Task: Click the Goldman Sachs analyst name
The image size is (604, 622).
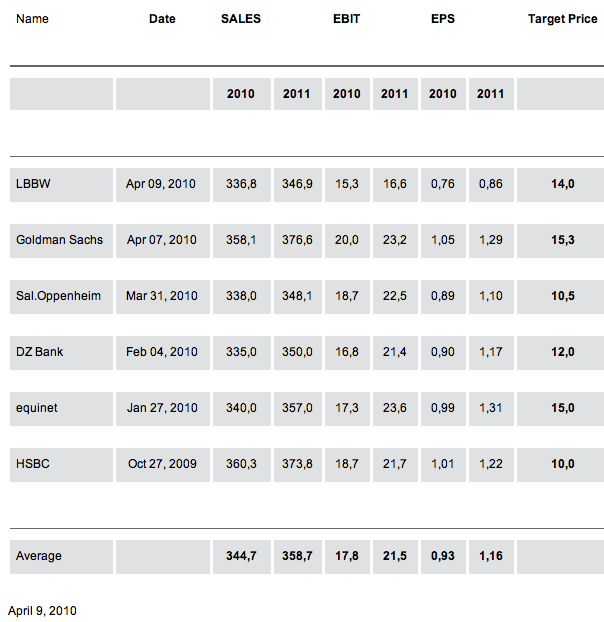Action: (x=60, y=240)
